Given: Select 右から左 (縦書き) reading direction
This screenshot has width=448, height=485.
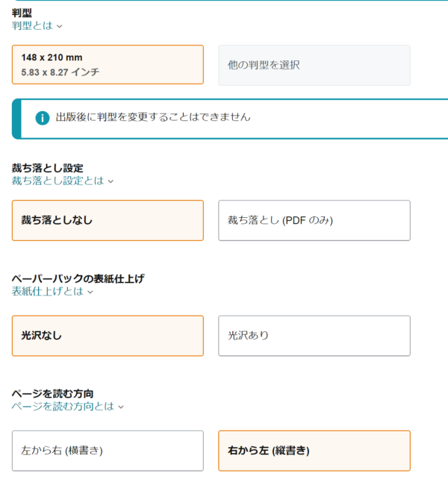Looking at the screenshot, I should tap(314, 451).
